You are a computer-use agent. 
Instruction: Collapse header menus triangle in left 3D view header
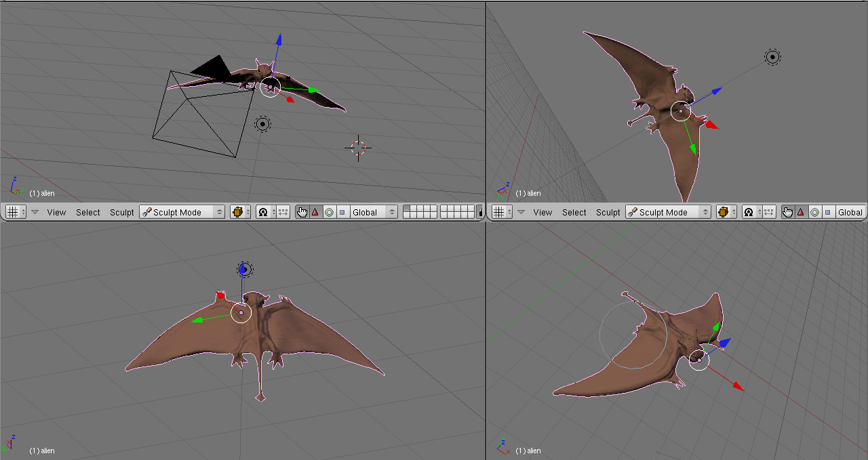tap(35, 212)
